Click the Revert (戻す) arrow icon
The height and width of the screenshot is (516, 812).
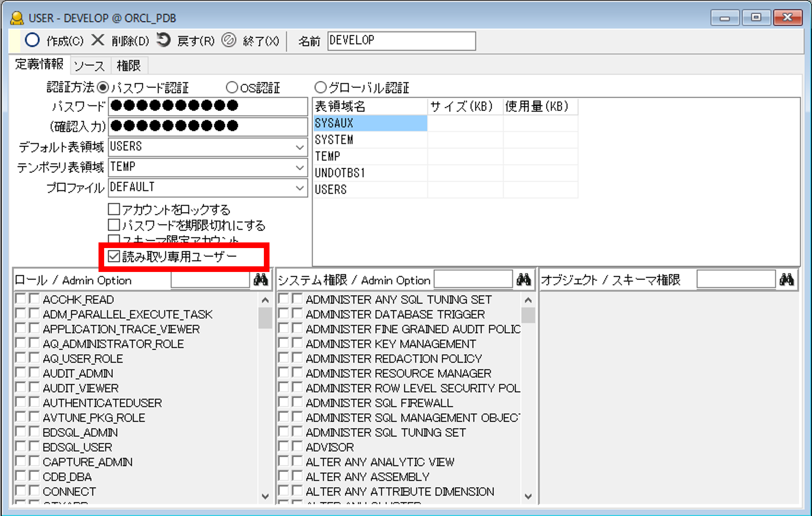[164, 40]
